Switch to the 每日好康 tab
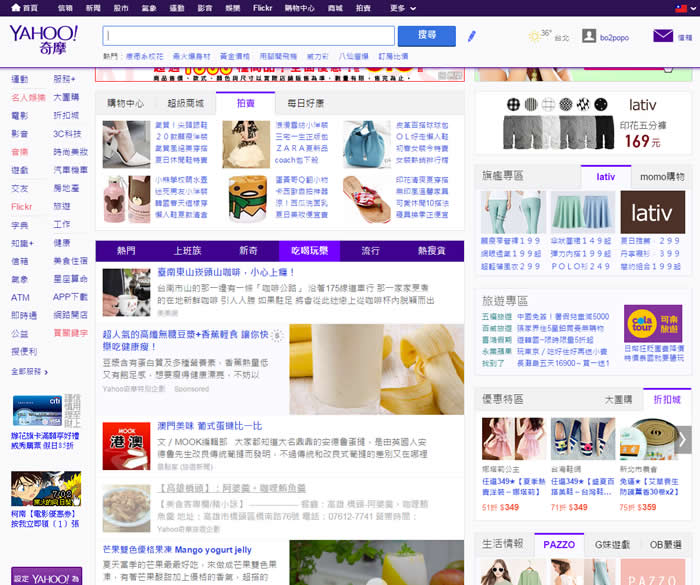The height and width of the screenshot is (585, 700). coord(305,103)
